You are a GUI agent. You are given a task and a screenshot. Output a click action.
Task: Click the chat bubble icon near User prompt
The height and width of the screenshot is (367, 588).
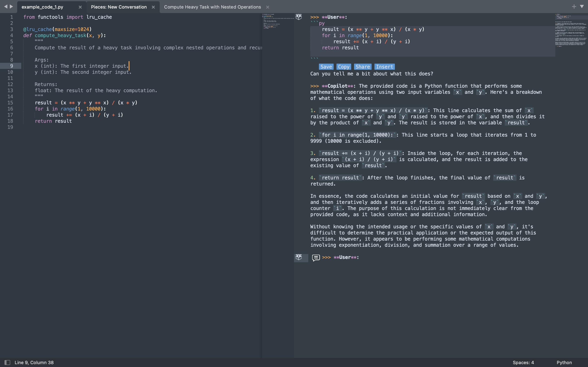(x=316, y=258)
